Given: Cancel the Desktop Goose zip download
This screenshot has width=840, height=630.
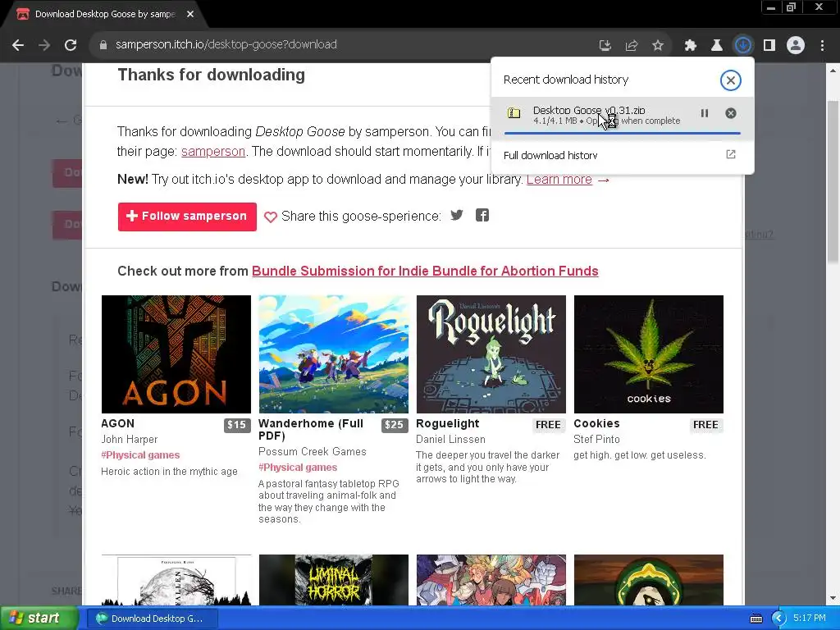Looking at the screenshot, I should [x=731, y=113].
